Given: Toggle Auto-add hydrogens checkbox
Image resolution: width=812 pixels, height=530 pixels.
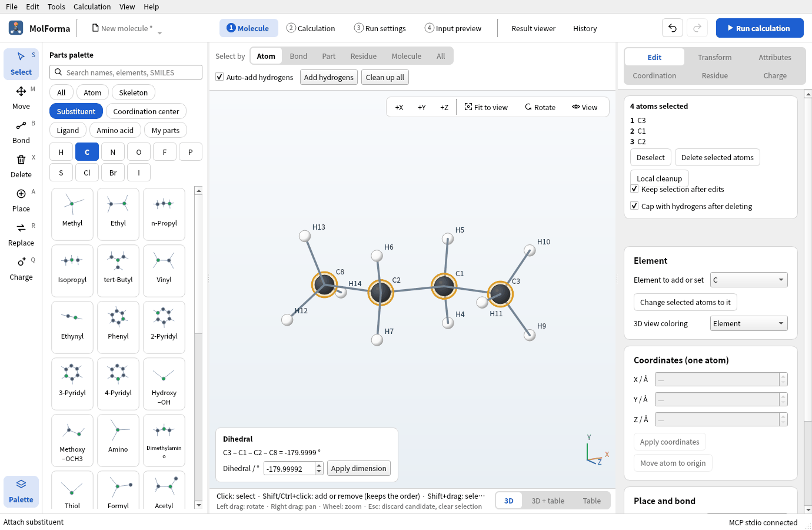Looking at the screenshot, I should [x=219, y=77].
